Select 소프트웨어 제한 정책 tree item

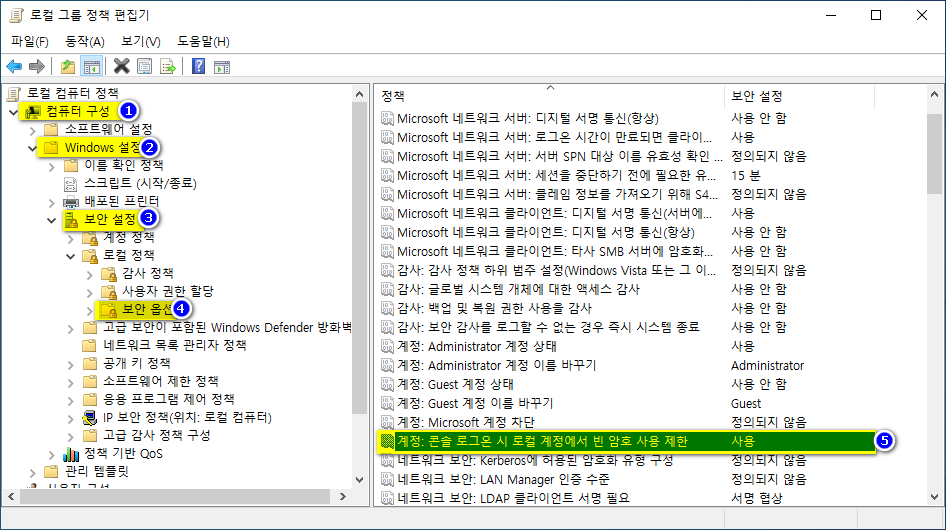click(x=160, y=382)
